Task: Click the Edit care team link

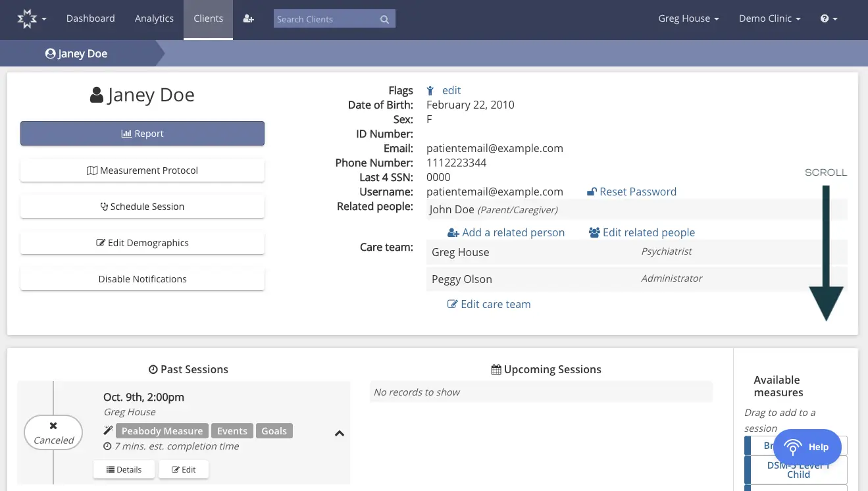Action: 489,303
